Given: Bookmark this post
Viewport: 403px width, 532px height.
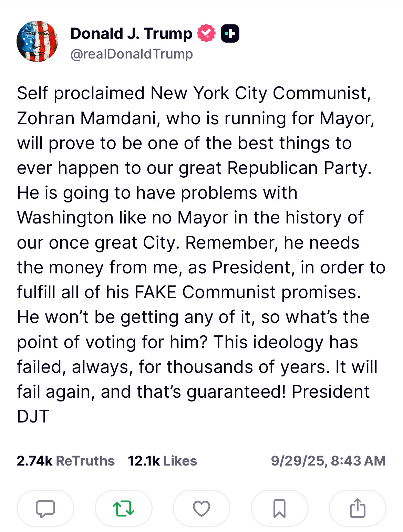Looking at the screenshot, I should (x=279, y=508).
